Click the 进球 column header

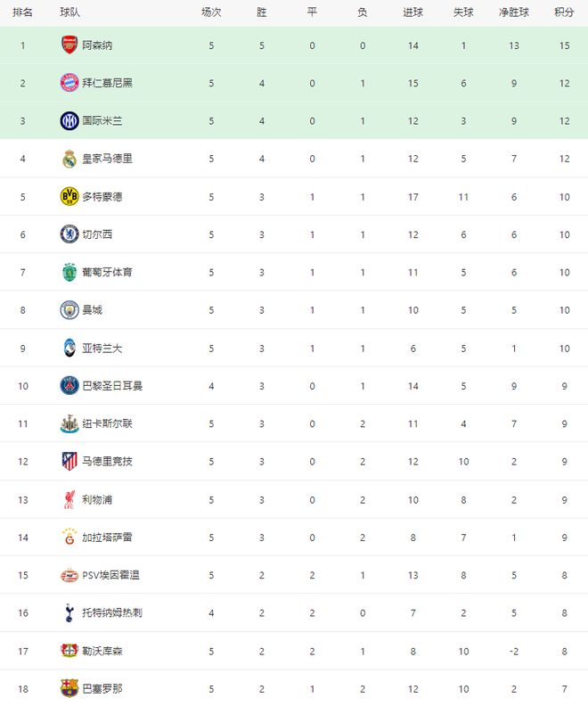tap(413, 12)
